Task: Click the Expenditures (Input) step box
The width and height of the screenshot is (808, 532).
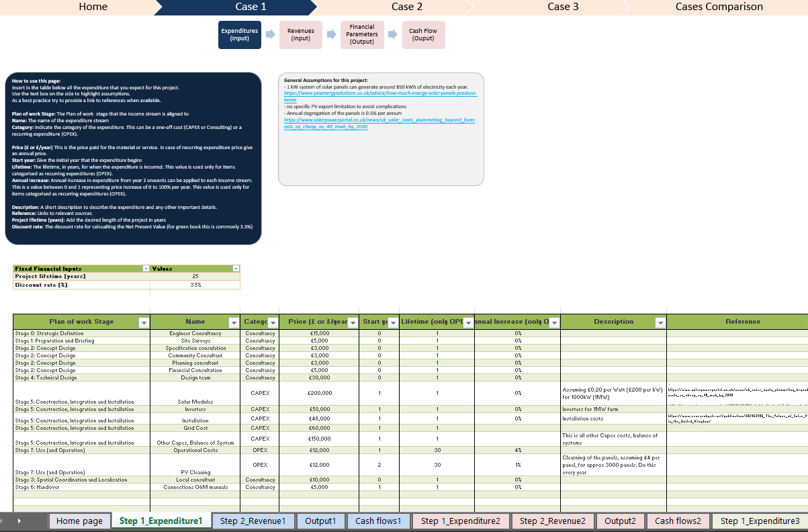Action: coord(240,35)
